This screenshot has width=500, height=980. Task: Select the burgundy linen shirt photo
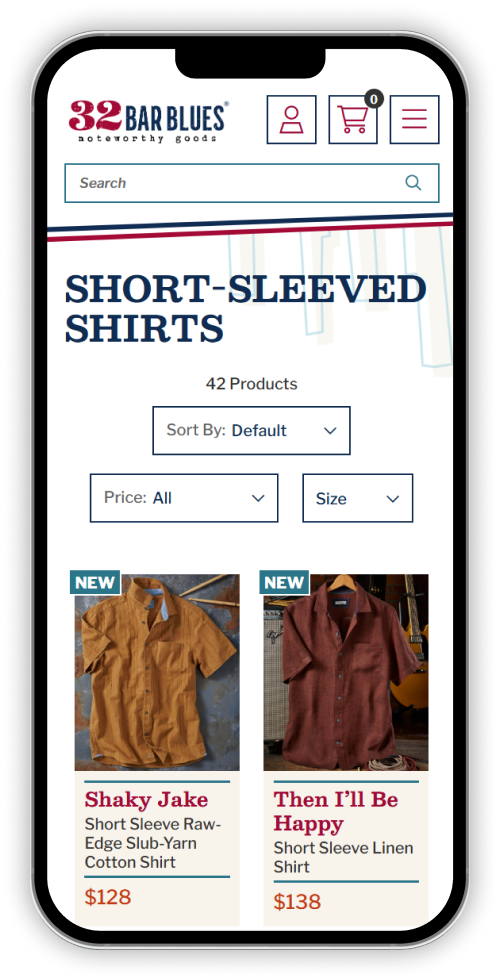point(346,672)
